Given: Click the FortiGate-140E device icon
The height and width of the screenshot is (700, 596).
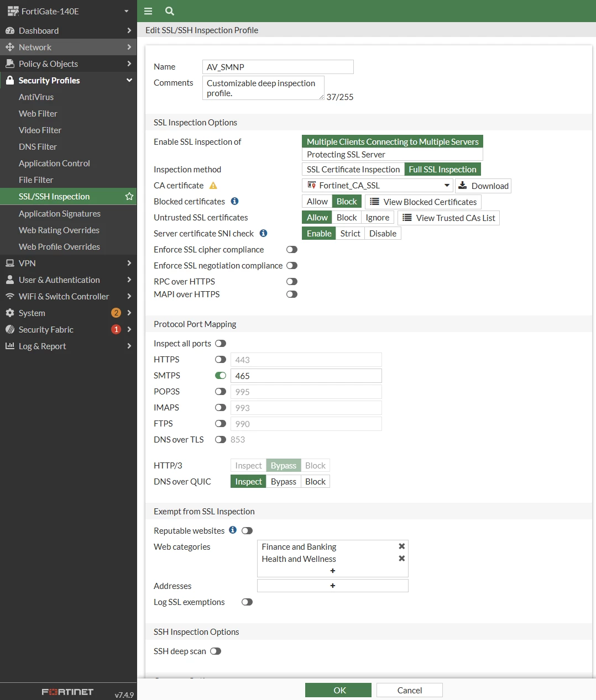Looking at the screenshot, I should (13, 11).
